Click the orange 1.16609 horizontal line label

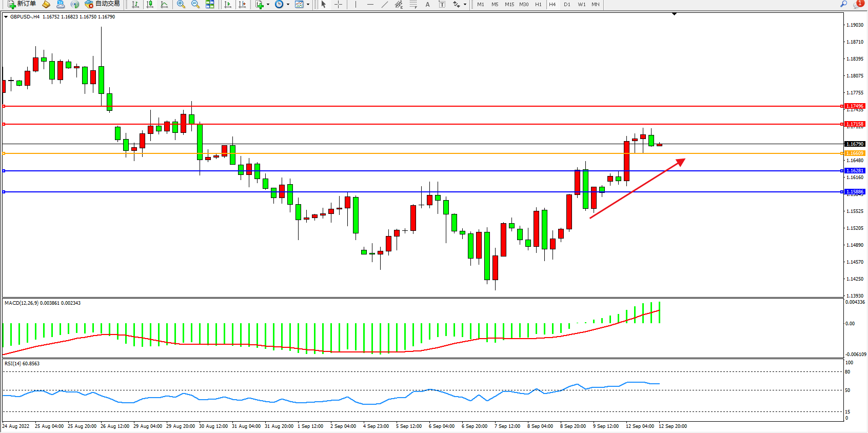[x=855, y=153]
